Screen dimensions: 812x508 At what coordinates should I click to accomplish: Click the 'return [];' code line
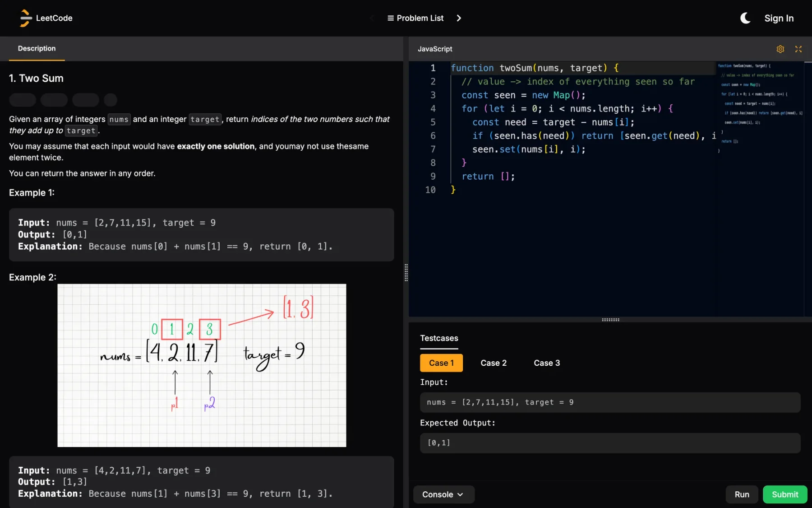coord(488,177)
